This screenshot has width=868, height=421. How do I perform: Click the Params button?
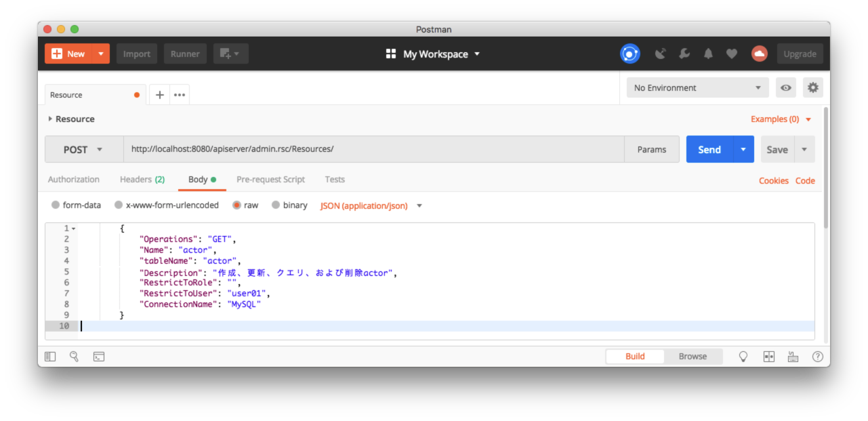pyautogui.click(x=652, y=149)
